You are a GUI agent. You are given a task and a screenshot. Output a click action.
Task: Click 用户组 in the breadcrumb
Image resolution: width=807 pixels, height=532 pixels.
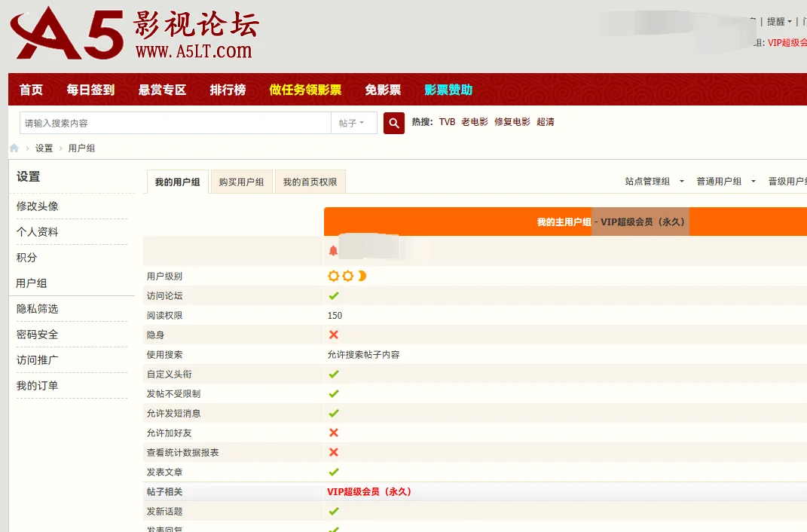81,148
